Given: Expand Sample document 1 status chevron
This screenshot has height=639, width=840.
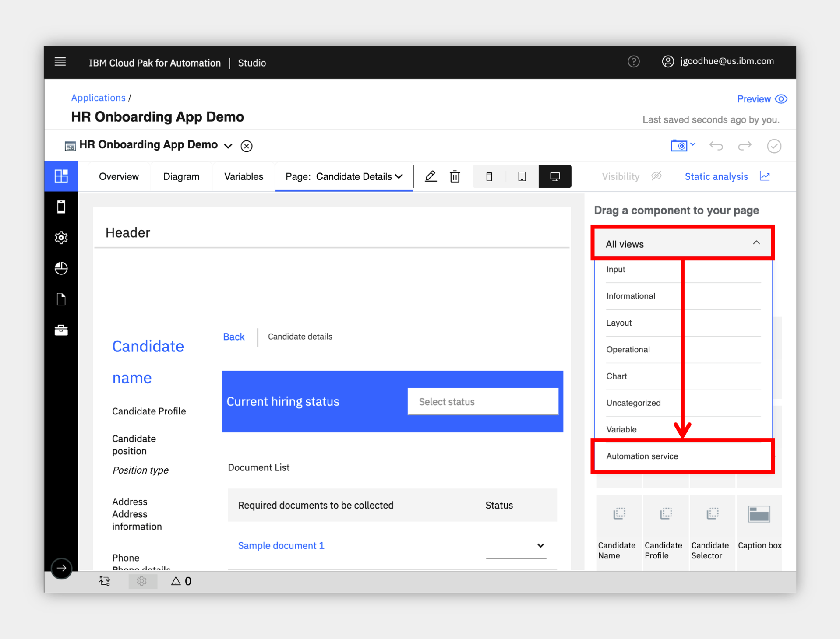Looking at the screenshot, I should coord(540,545).
